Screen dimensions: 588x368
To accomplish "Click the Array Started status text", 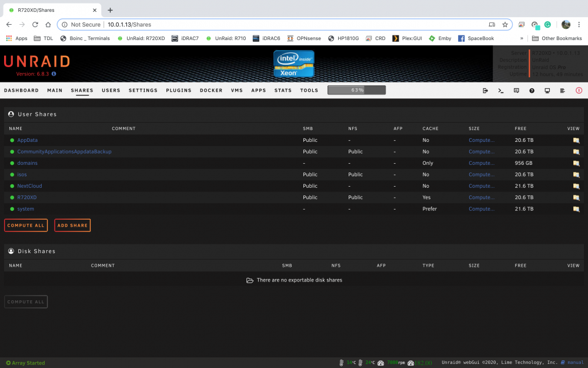I will pyautogui.click(x=28, y=363).
